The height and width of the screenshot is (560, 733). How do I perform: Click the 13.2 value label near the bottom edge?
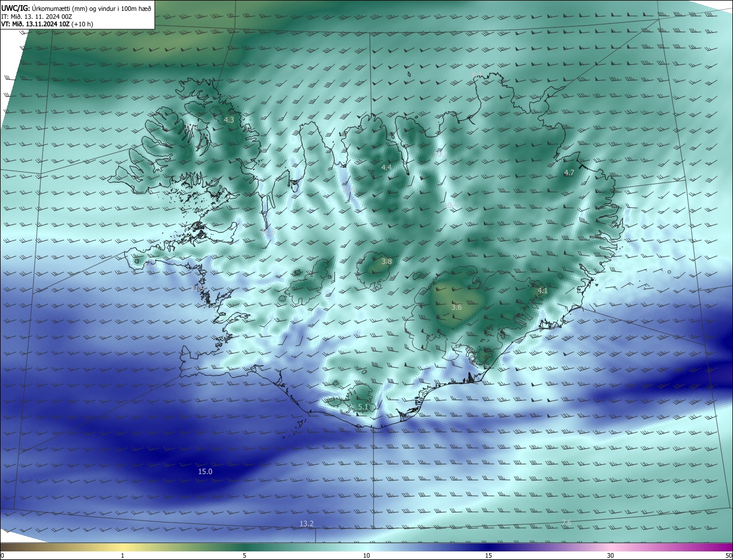(x=306, y=524)
